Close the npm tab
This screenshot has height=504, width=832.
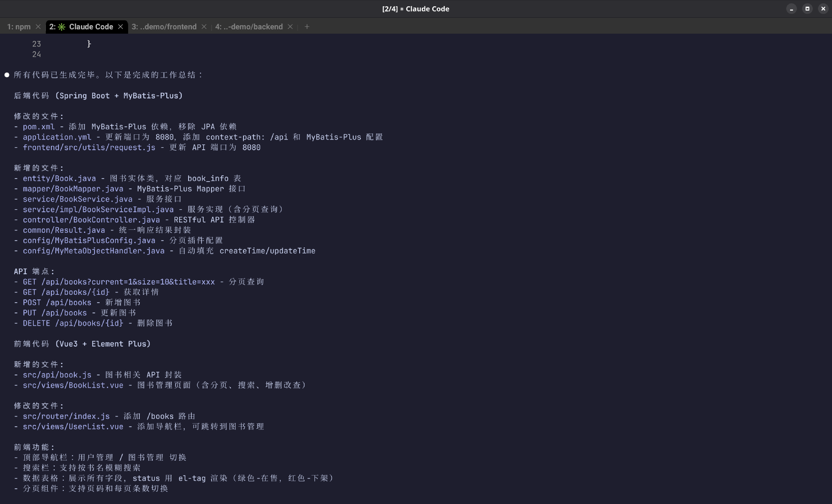[x=38, y=27]
